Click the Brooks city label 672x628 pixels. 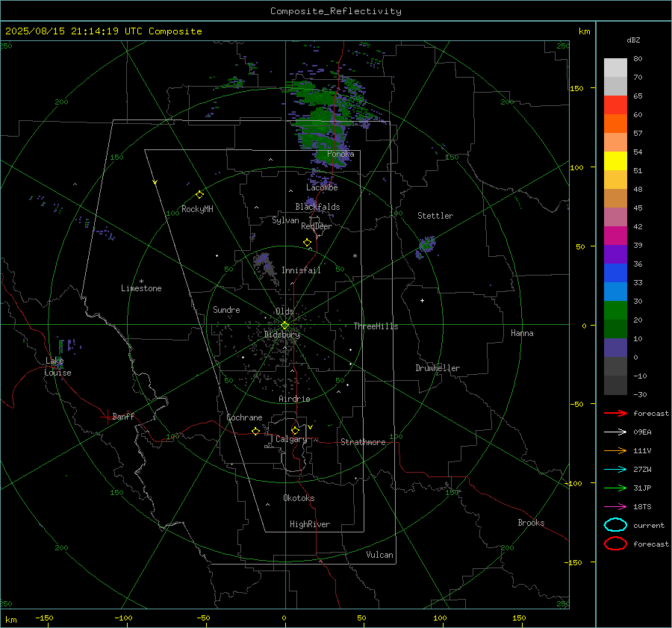tap(531, 523)
